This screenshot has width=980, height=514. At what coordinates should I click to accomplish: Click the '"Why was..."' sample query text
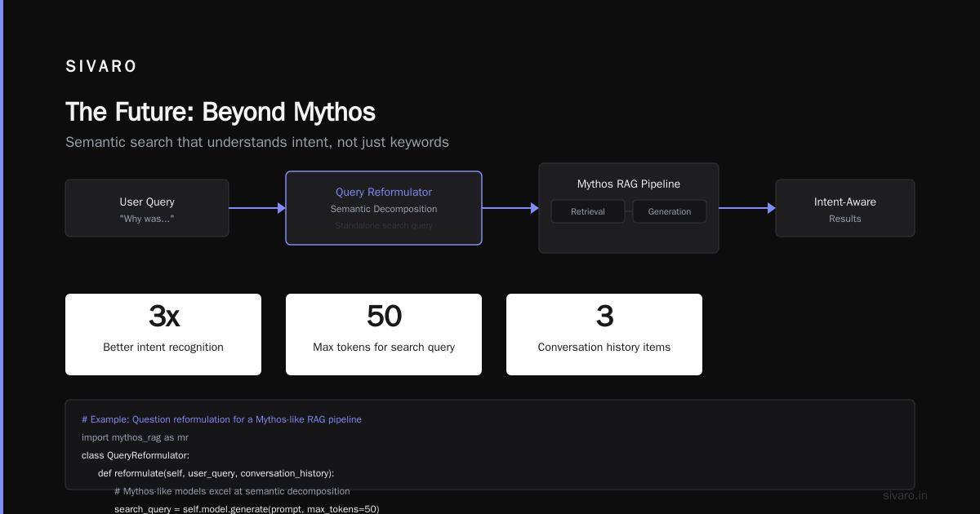[x=147, y=219]
